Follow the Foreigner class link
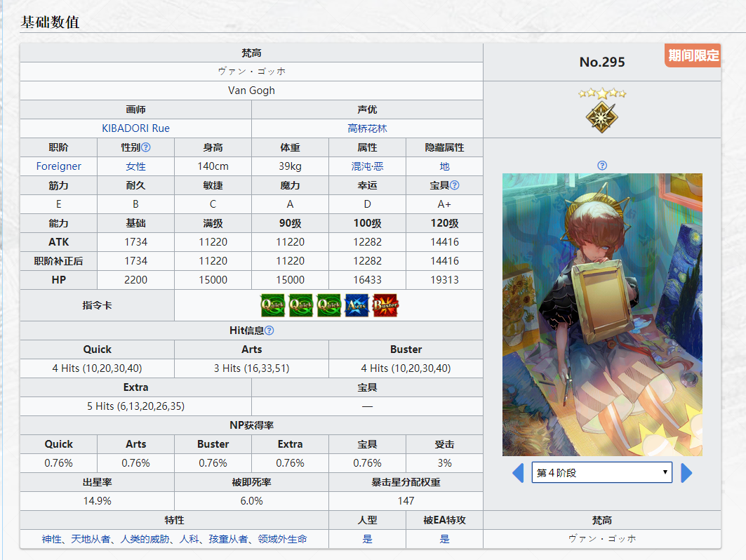This screenshot has height=560, width=746. coord(59,166)
